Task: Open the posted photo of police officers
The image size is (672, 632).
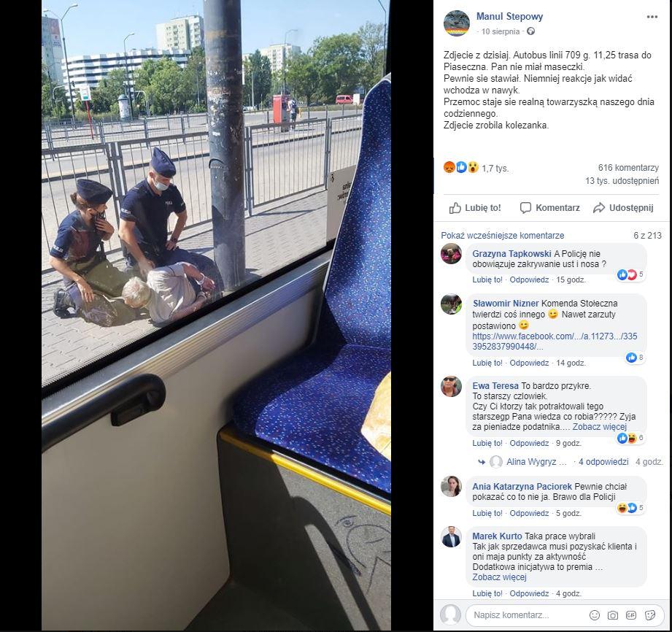Action: pyautogui.click(x=216, y=315)
